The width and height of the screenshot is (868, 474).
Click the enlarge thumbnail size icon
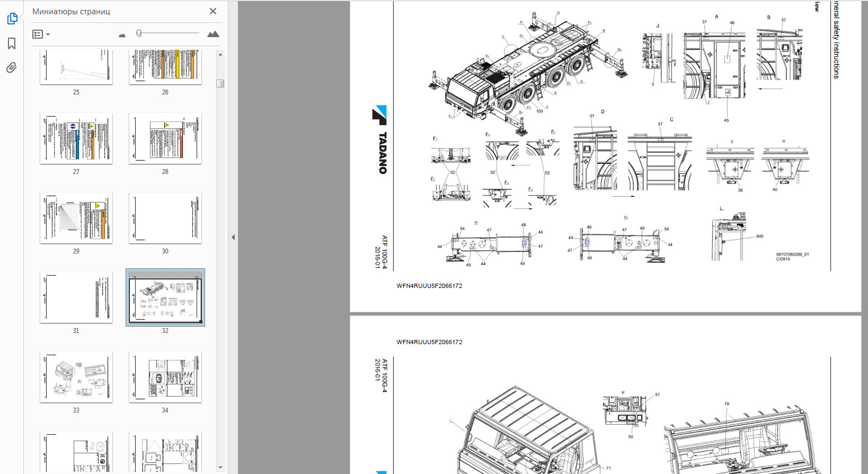coord(213,34)
